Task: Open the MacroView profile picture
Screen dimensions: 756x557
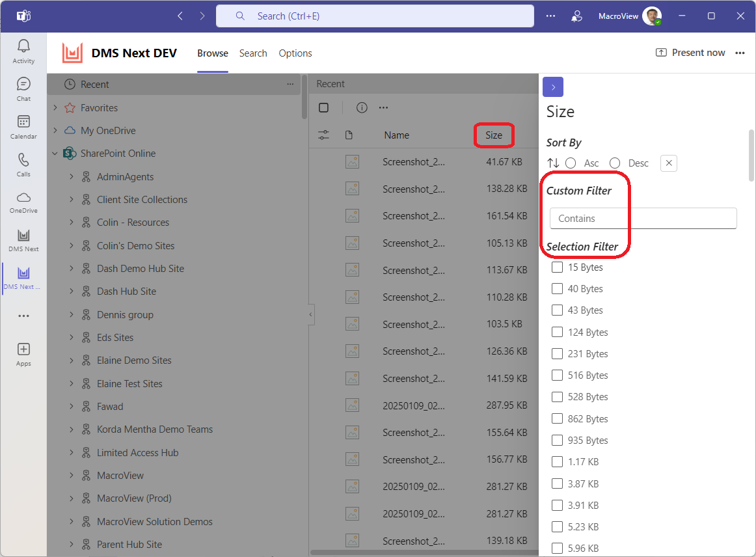Action: tap(652, 16)
